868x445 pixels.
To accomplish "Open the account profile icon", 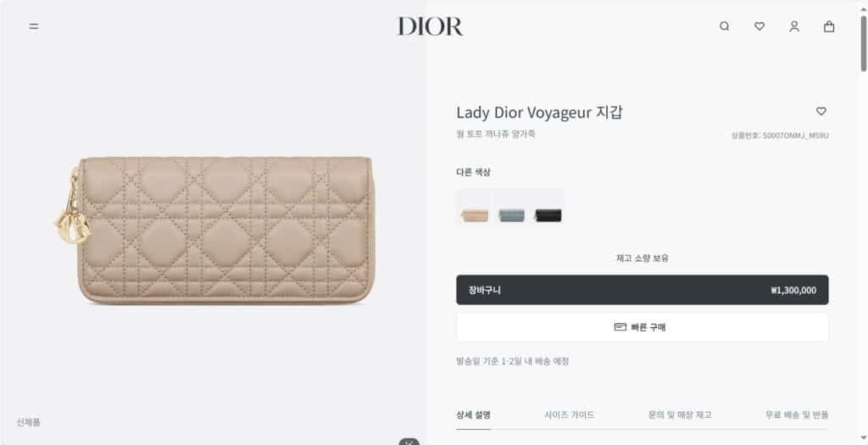I will (794, 26).
